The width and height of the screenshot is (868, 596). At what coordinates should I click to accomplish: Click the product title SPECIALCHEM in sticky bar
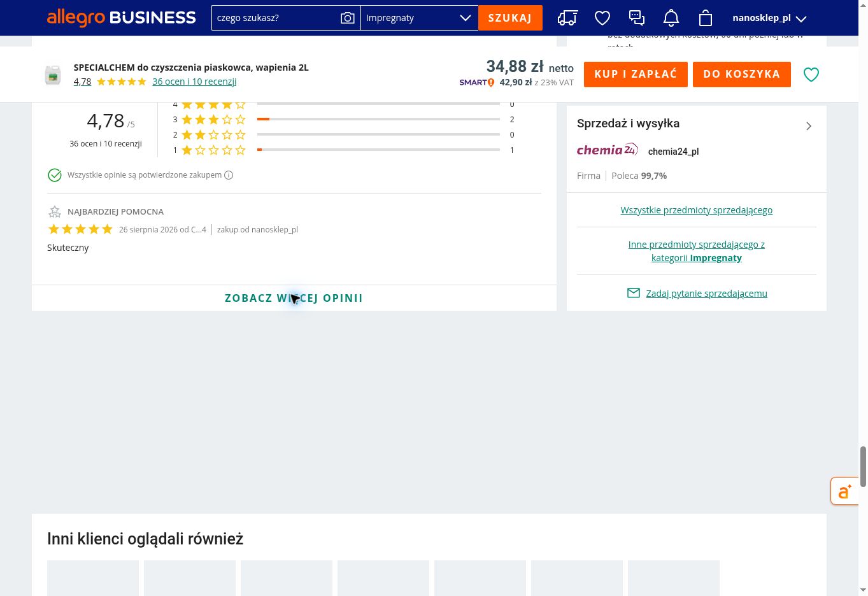coord(191,67)
